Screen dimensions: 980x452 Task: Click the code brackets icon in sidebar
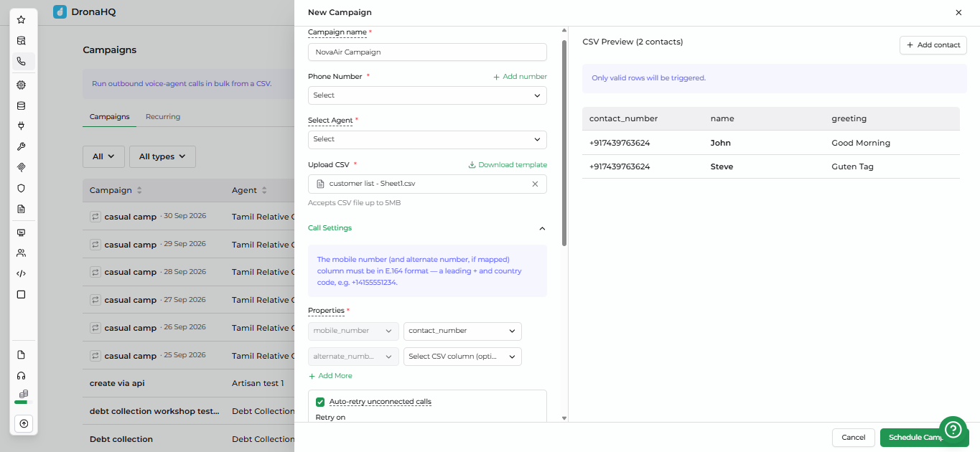pos(21,273)
